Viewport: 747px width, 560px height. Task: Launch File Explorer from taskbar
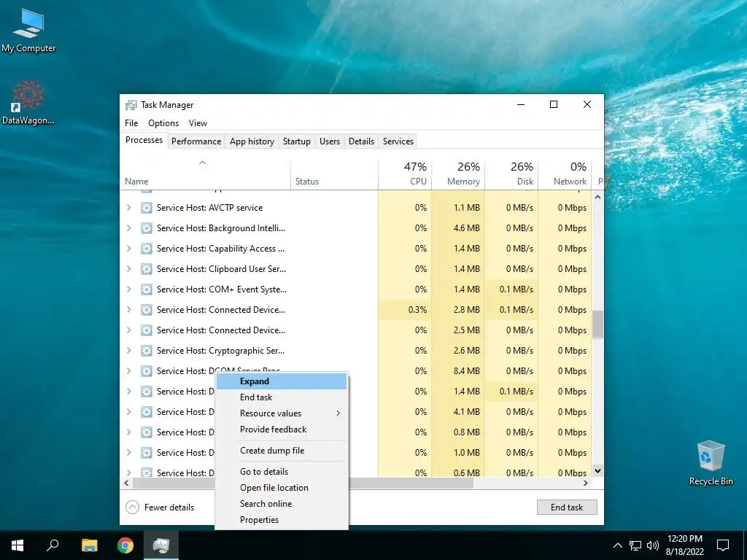click(89, 545)
